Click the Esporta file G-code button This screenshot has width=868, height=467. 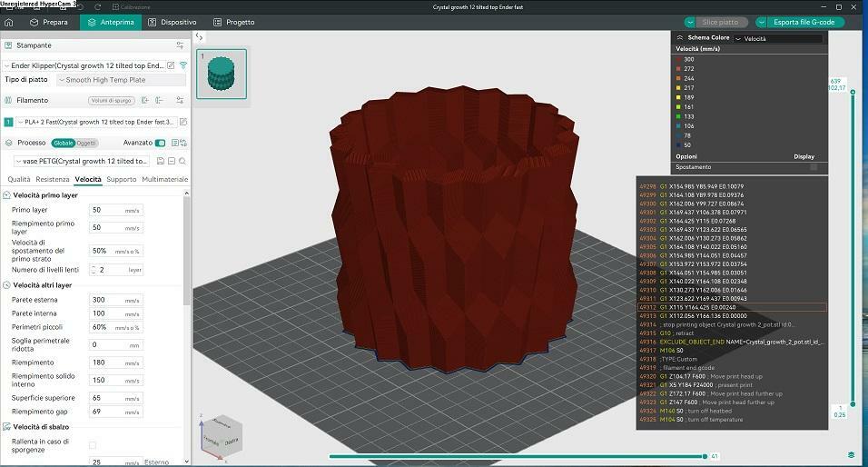coord(803,22)
